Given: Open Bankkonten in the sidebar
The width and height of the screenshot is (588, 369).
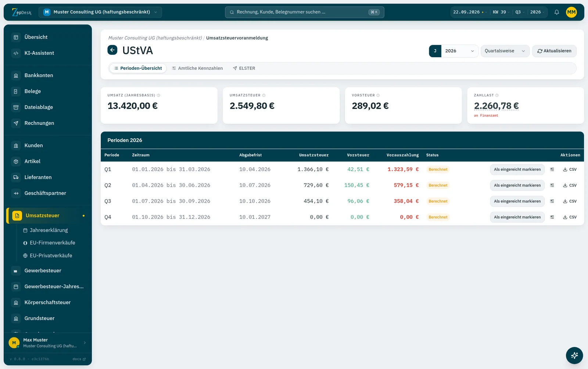Looking at the screenshot, I should [48, 75].
